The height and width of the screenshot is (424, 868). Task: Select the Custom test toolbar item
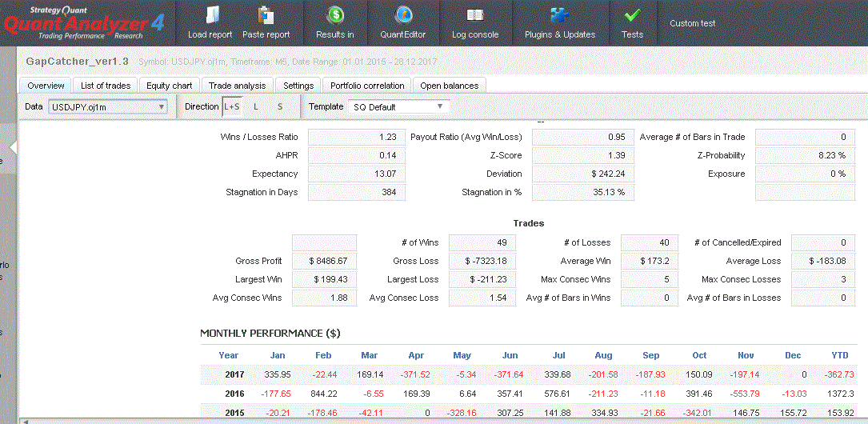[693, 23]
